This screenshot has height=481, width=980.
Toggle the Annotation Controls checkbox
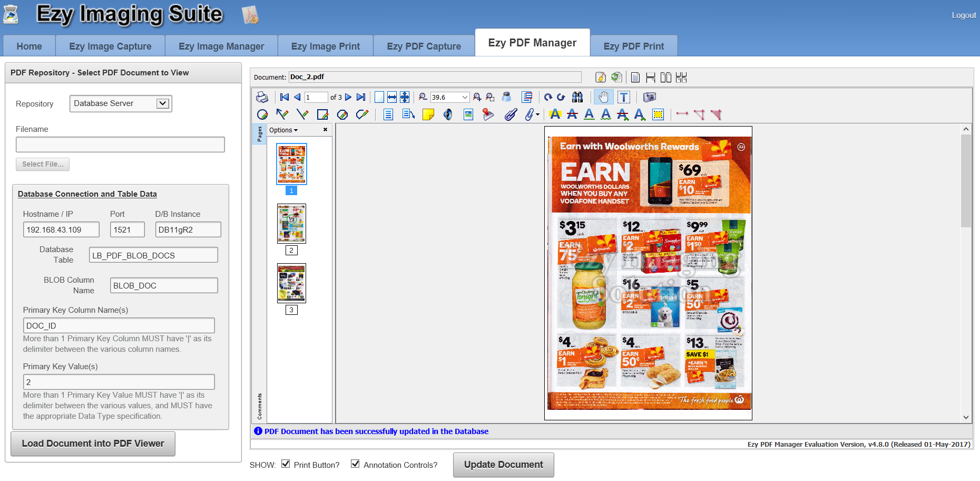coord(355,464)
